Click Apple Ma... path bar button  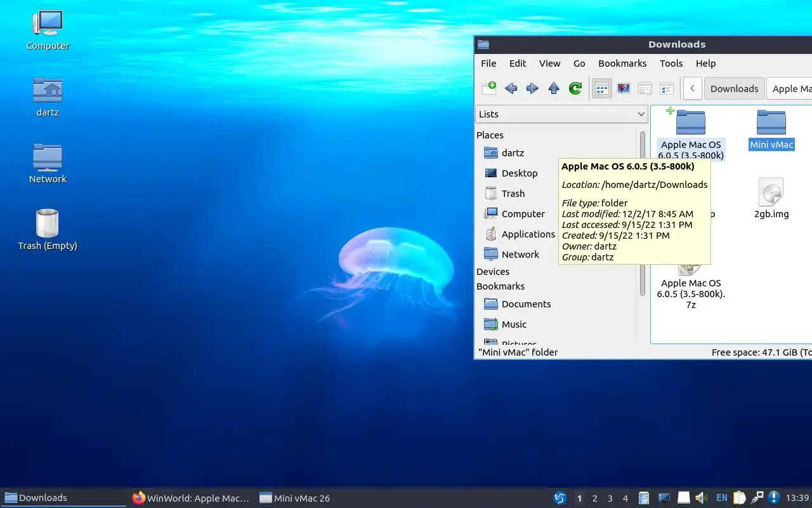coord(790,88)
